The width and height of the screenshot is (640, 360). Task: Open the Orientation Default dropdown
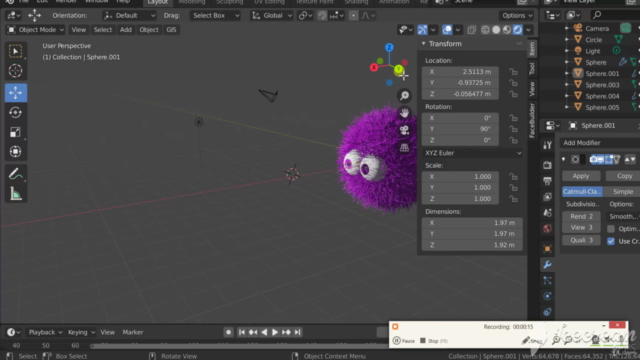pos(129,16)
